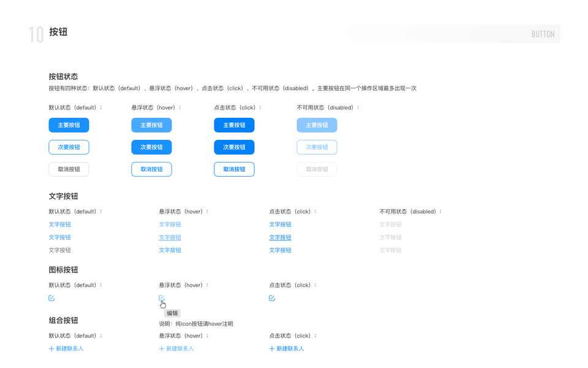Viewport: 588px width, 368px height.
Task: Click 点击状态 (click) label in 组合按钮 section
Action: tap(293, 335)
